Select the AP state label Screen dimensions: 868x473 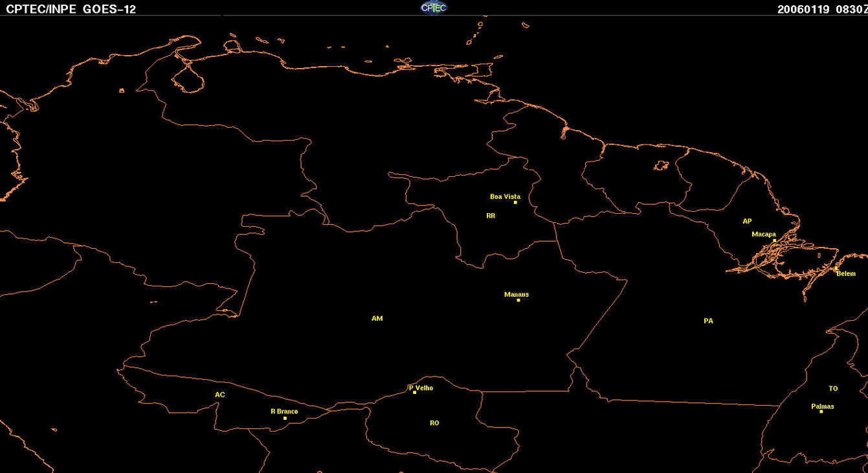click(747, 221)
